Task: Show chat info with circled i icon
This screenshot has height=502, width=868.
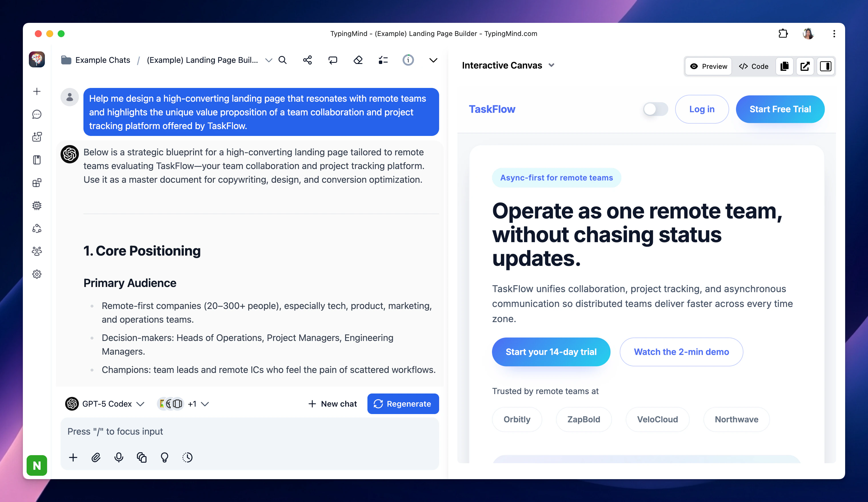Action: pos(408,60)
